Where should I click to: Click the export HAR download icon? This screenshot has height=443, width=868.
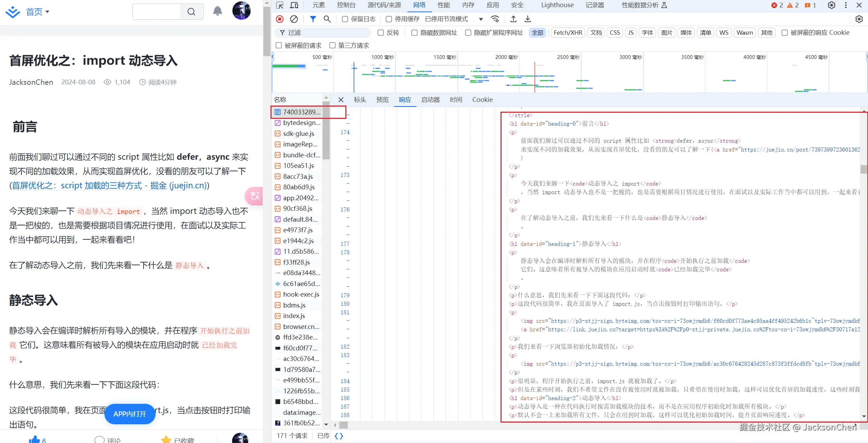[528, 19]
